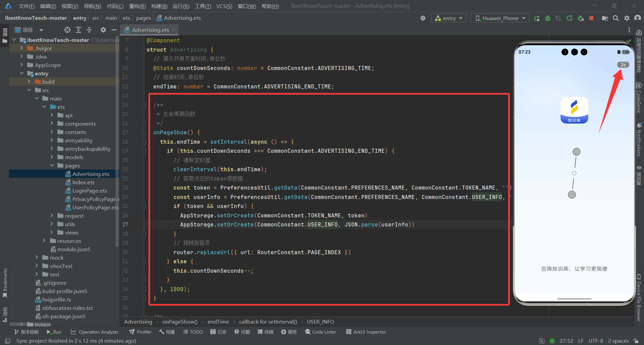Open the 构建 build tool window
The image size is (644, 345).
(167, 332)
